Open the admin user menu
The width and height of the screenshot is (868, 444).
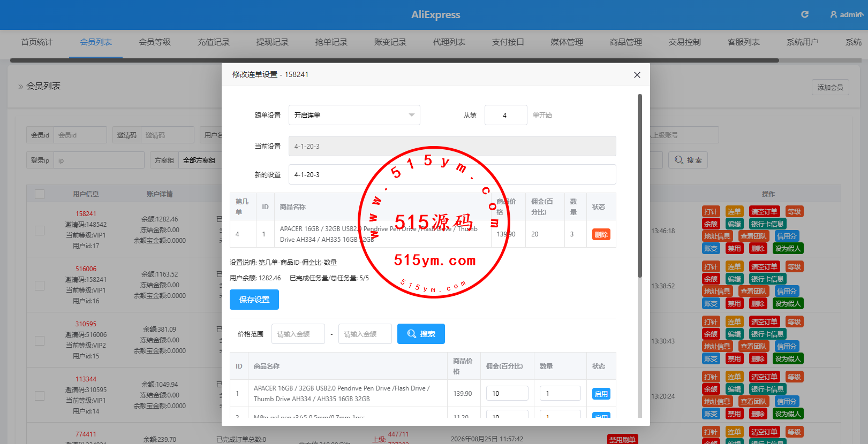pyautogui.click(x=847, y=14)
